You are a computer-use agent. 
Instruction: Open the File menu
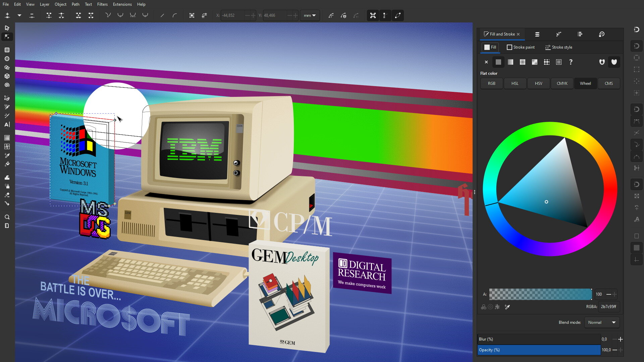coord(6,4)
